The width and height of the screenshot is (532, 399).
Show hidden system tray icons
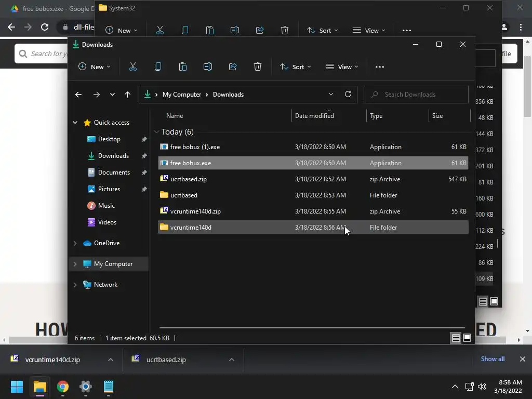pos(455,387)
